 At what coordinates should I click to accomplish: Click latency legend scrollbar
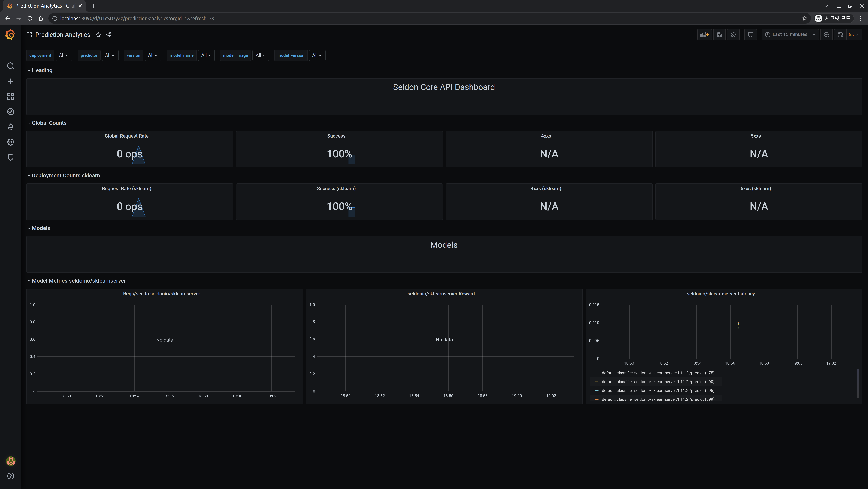click(x=858, y=383)
